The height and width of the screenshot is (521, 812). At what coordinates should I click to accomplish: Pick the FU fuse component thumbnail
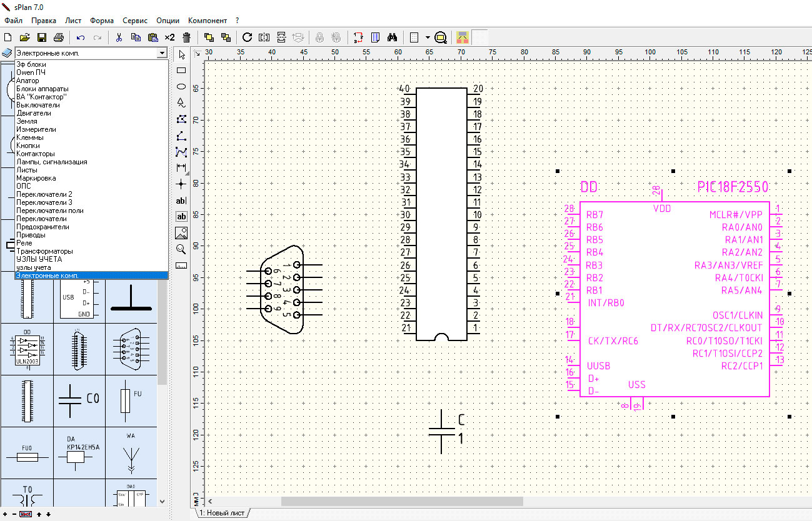131,400
